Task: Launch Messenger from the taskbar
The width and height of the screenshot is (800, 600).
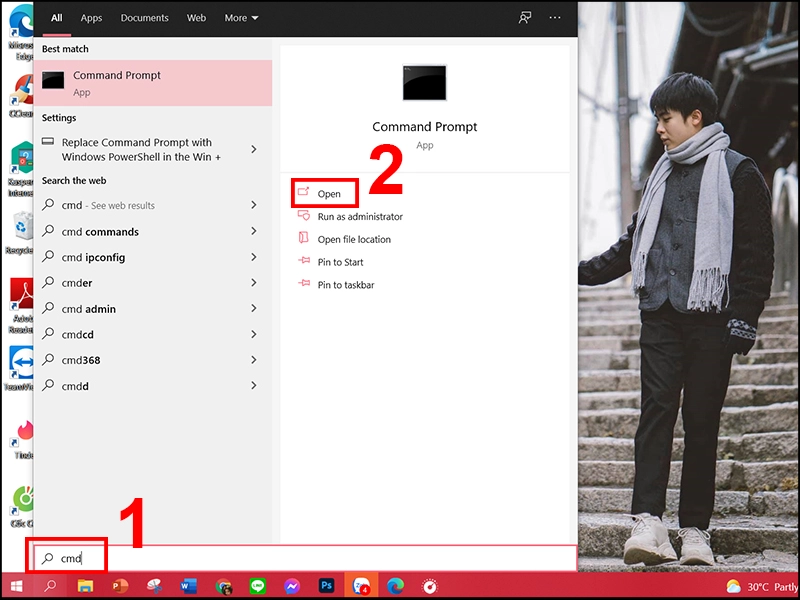Action: point(292,585)
